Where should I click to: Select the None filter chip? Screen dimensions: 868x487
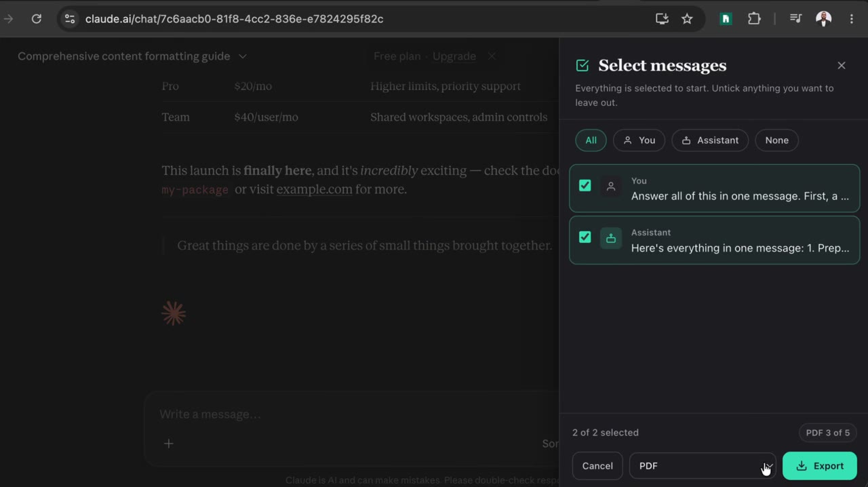point(776,140)
